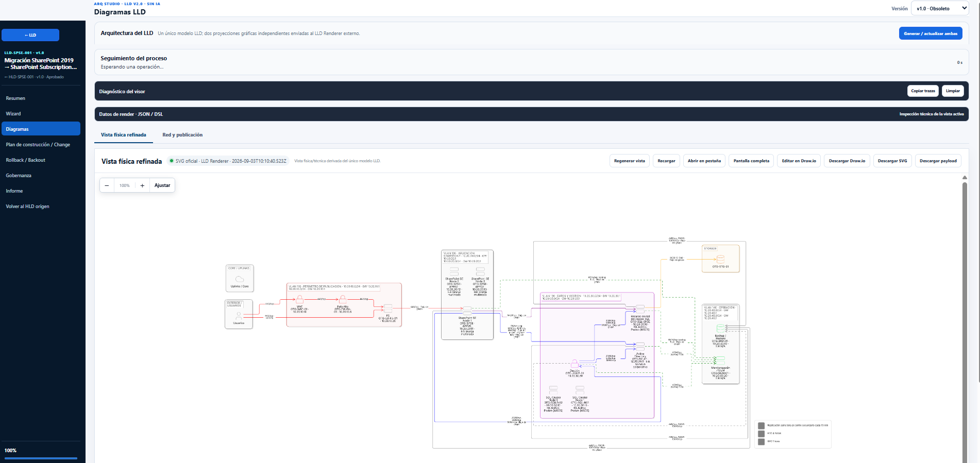The height and width of the screenshot is (463, 980).
Task: Click Volver al HLD origen link
Action: pyautogui.click(x=41, y=207)
